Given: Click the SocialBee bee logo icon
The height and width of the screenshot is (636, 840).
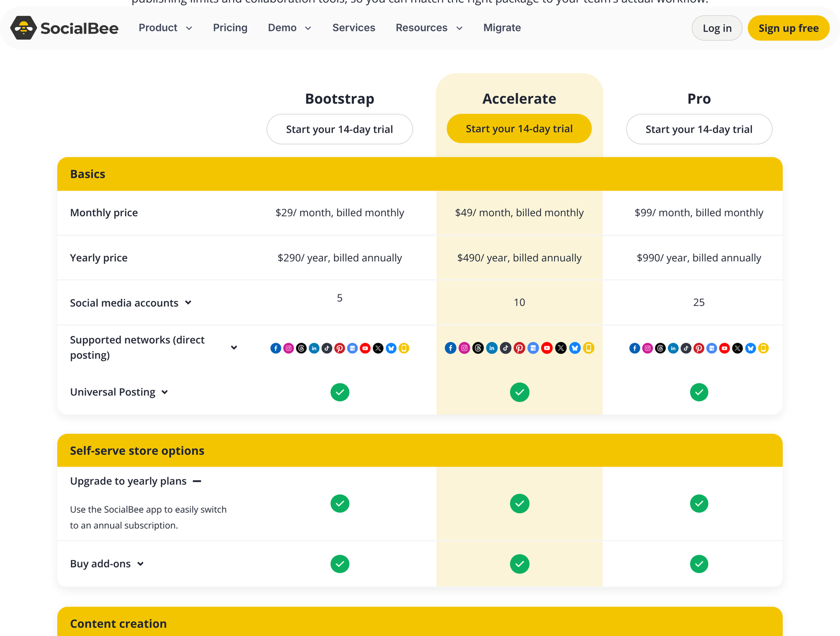Looking at the screenshot, I should point(23,28).
